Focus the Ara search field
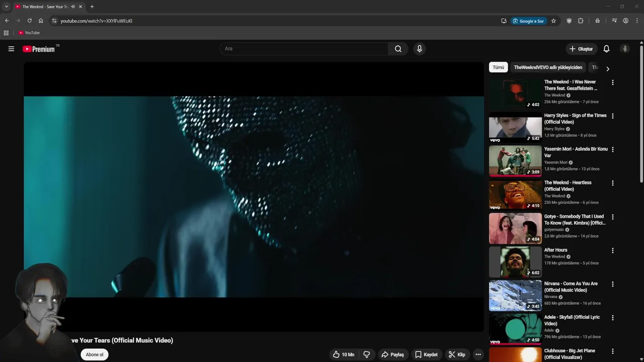The width and height of the screenshot is (644, 362). 304,49
